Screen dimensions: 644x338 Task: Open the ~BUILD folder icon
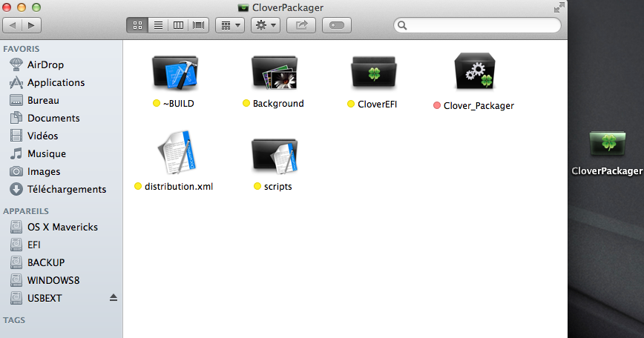[x=175, y=73]
